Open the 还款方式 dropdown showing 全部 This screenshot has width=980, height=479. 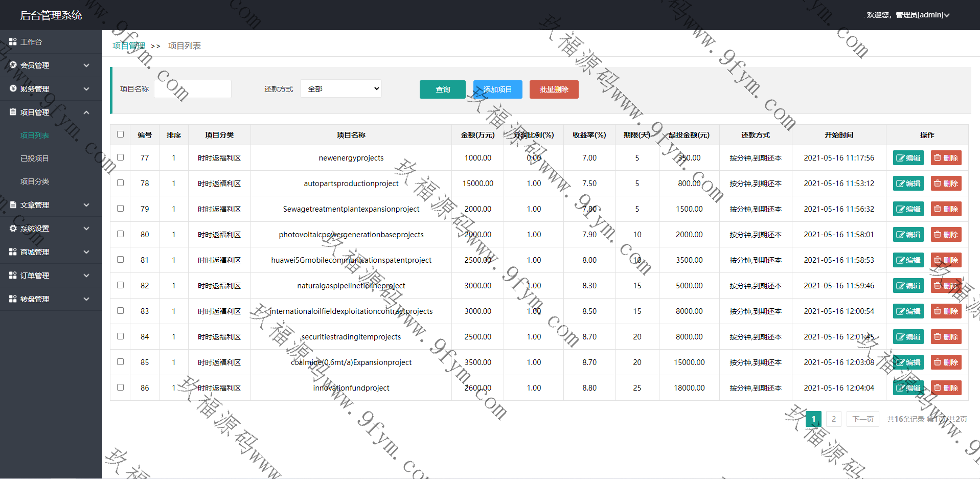340,89
